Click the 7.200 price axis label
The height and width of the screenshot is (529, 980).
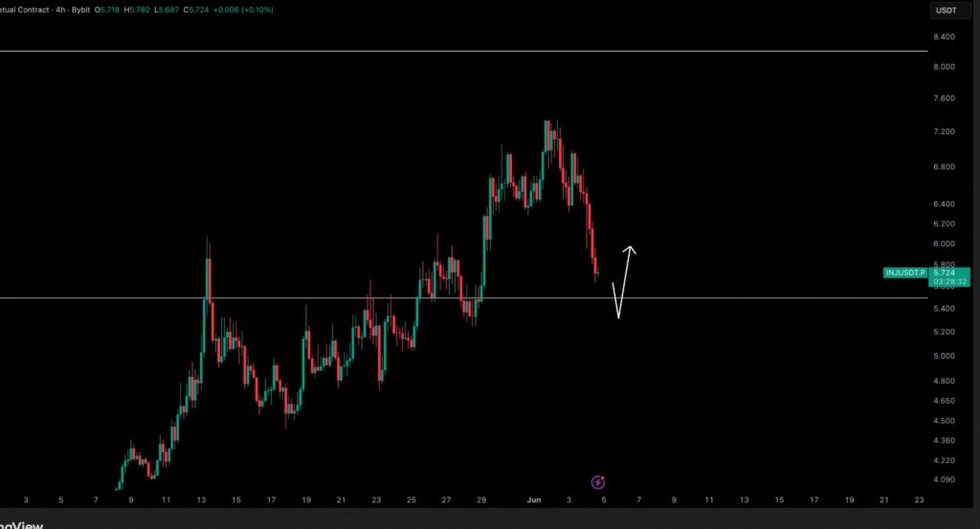pos(944,132)
